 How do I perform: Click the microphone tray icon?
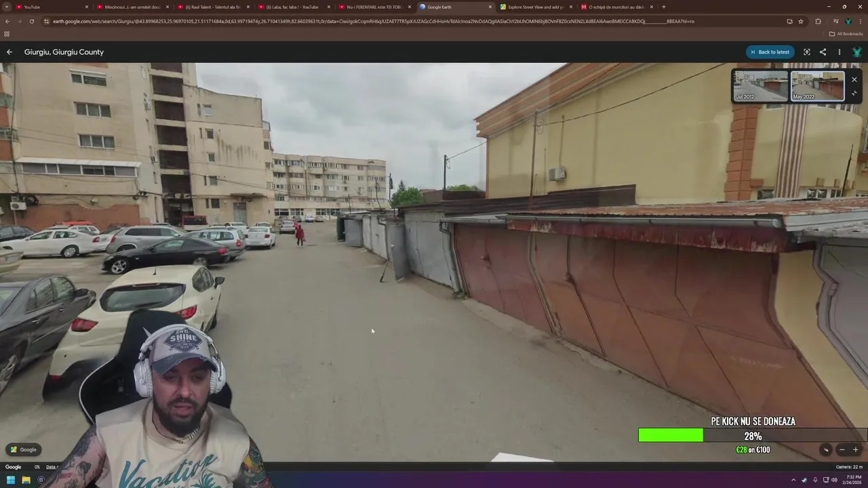click(x=814, y=480)
